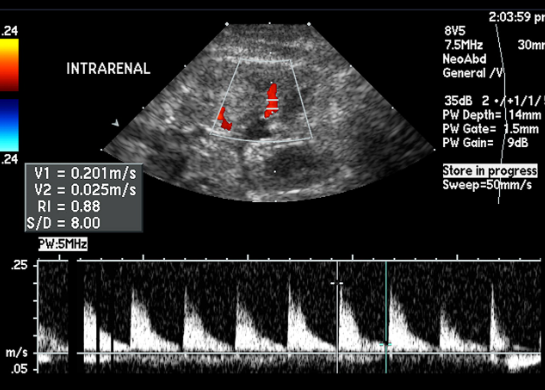Click the INTRARENAL annotation label
Screen dimensions: 545x390
(108, 69)
